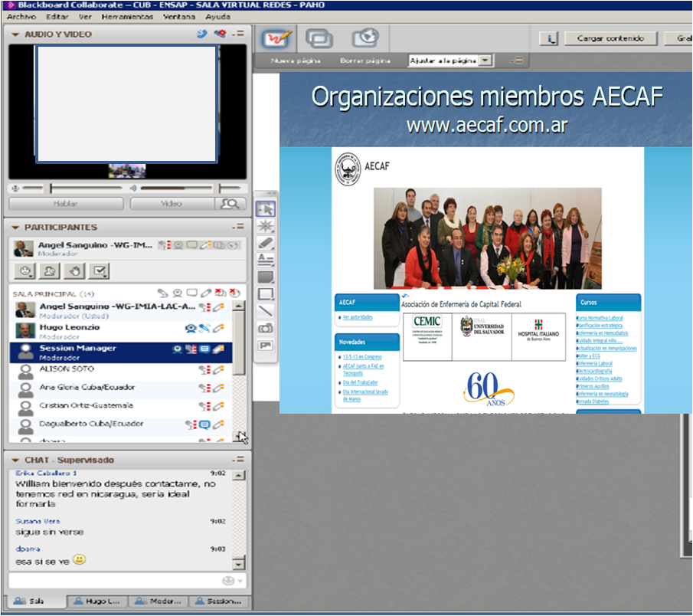Click participants list scroll down arrow

pyautogui.click(x=239, y=437)
